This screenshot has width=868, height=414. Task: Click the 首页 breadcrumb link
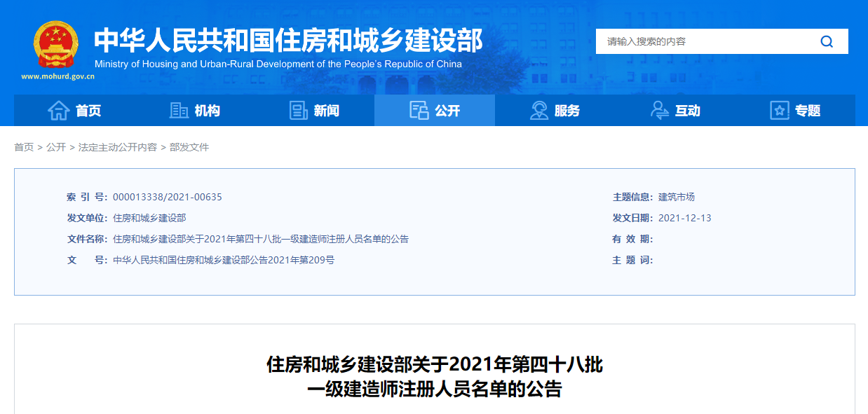[22, 147]
